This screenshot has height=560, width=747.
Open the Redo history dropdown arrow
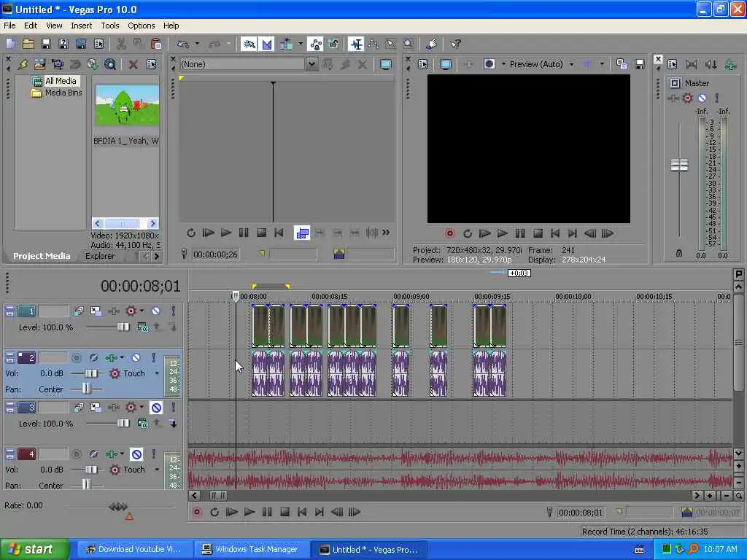tap(229, 44)
